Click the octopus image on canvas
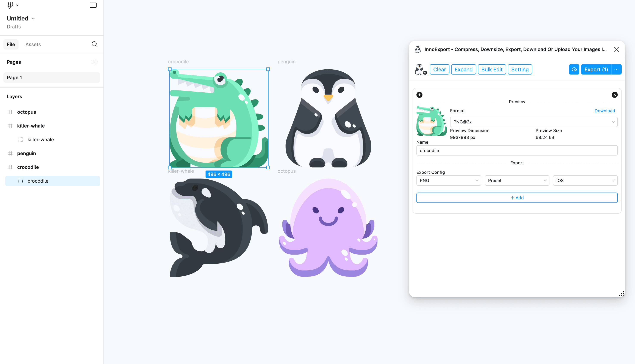 (x=328, y=227)
